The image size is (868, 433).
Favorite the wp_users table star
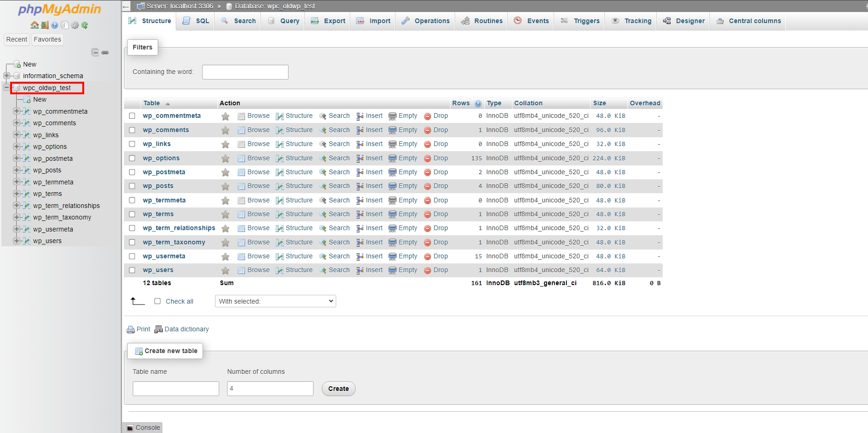pyautogui.click(x=225, y=270)
